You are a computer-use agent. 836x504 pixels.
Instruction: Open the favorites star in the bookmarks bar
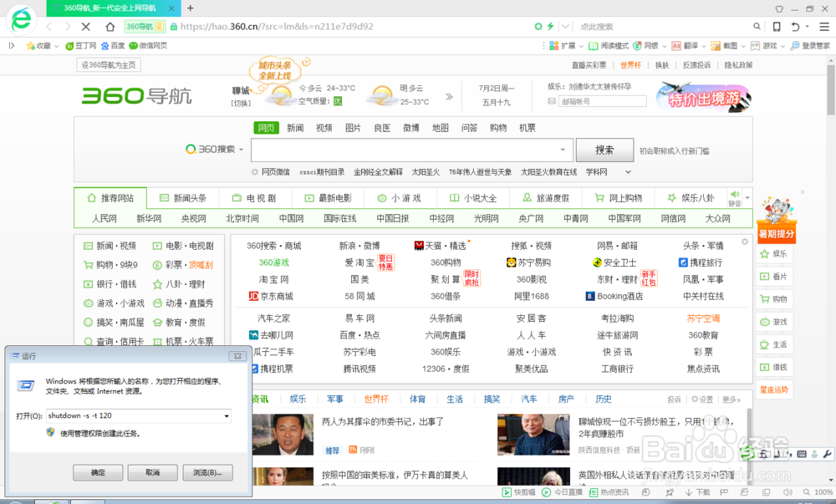(31, 46)
